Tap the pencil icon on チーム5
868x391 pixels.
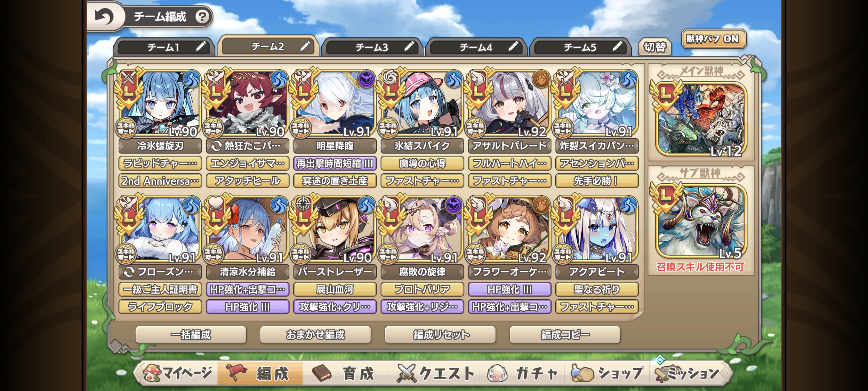[x=617, y=46]
